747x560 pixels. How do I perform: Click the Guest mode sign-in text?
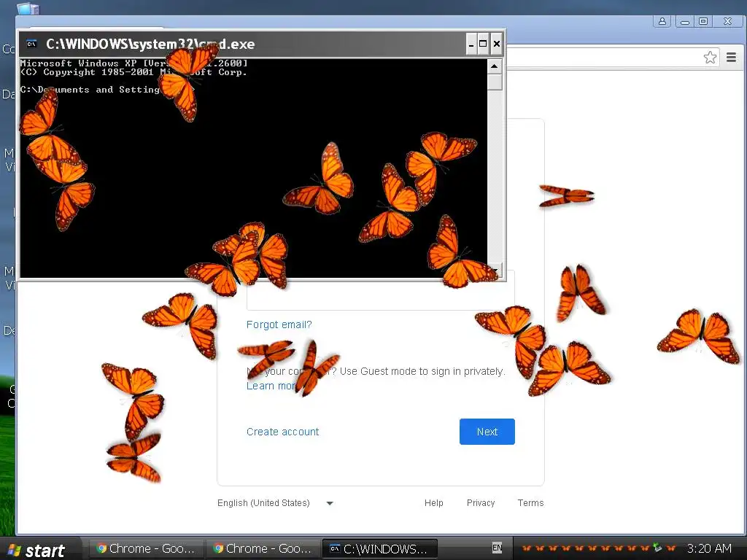[x=376, y=371]
